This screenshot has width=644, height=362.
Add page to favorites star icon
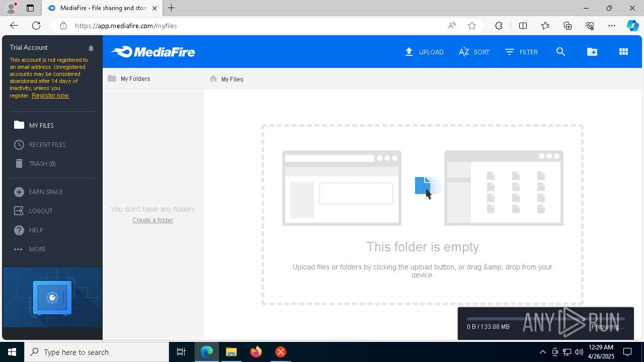click(472, 26)
